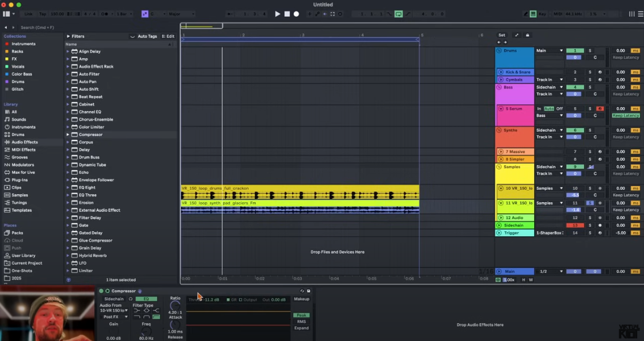Click the Play button in the transport

point(278,14)
